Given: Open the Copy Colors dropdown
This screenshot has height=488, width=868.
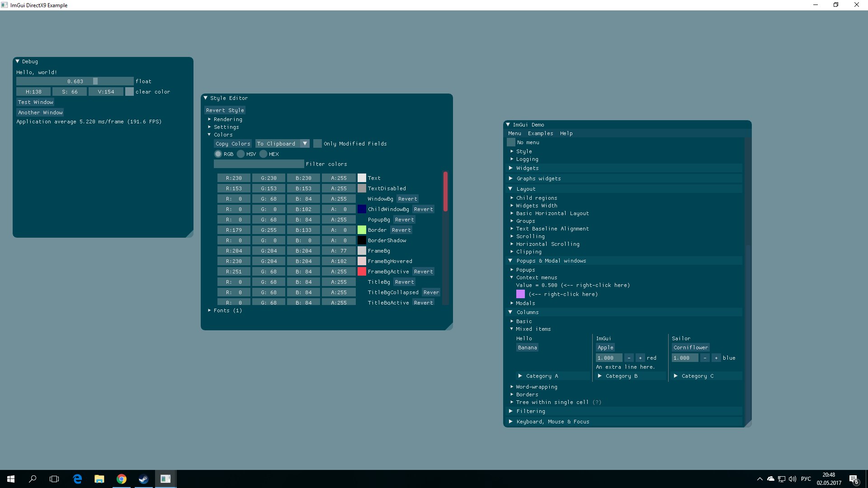Looking at the screenshot, I should tap(304, 143).
